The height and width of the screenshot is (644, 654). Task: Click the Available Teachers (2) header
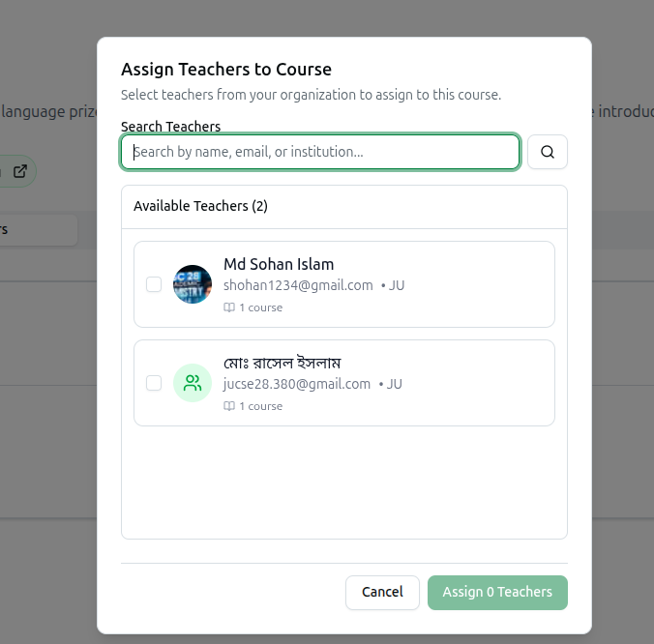(x=200, y=206)
